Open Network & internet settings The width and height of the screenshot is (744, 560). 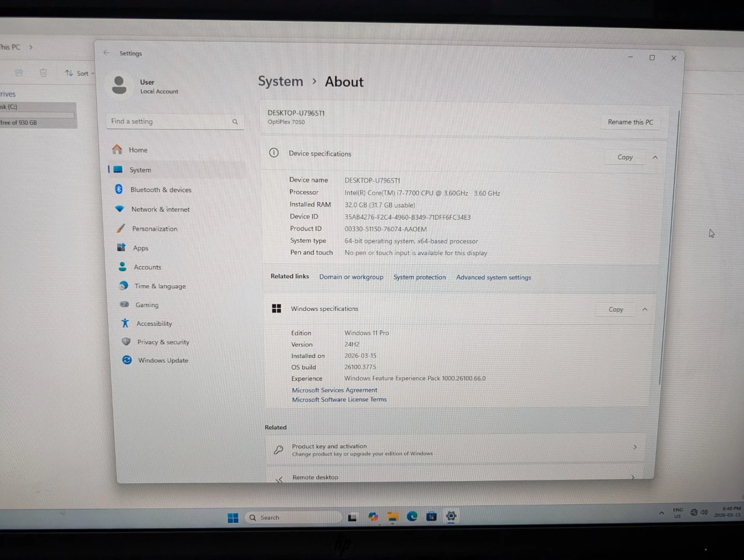pos(160,209)
